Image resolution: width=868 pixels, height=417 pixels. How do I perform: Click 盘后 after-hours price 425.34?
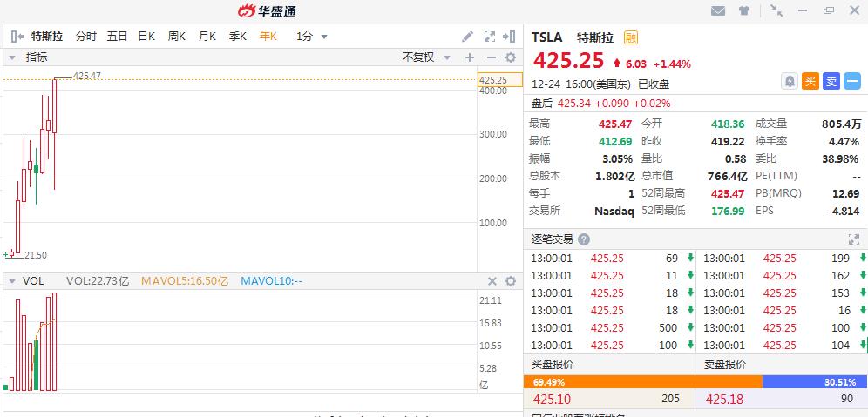point(573,103)
